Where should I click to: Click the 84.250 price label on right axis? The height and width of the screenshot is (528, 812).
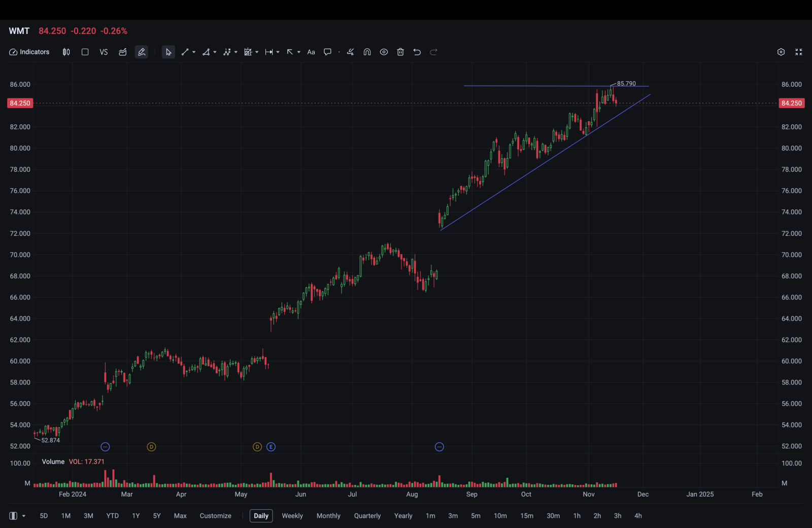coord(792,103)
